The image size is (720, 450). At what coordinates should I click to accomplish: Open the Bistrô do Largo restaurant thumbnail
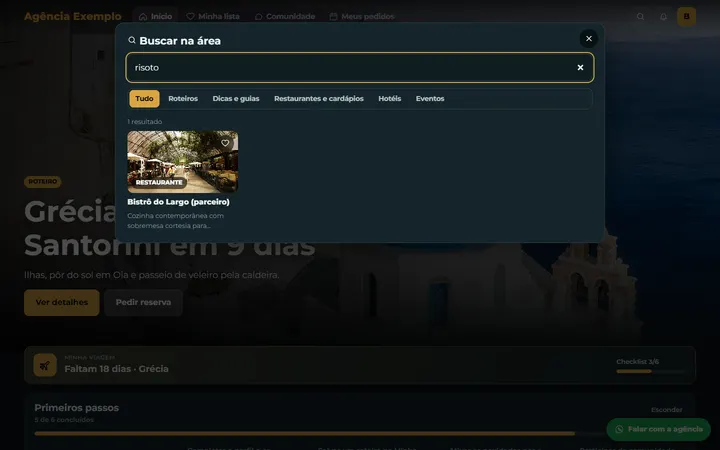click(183, 162)
